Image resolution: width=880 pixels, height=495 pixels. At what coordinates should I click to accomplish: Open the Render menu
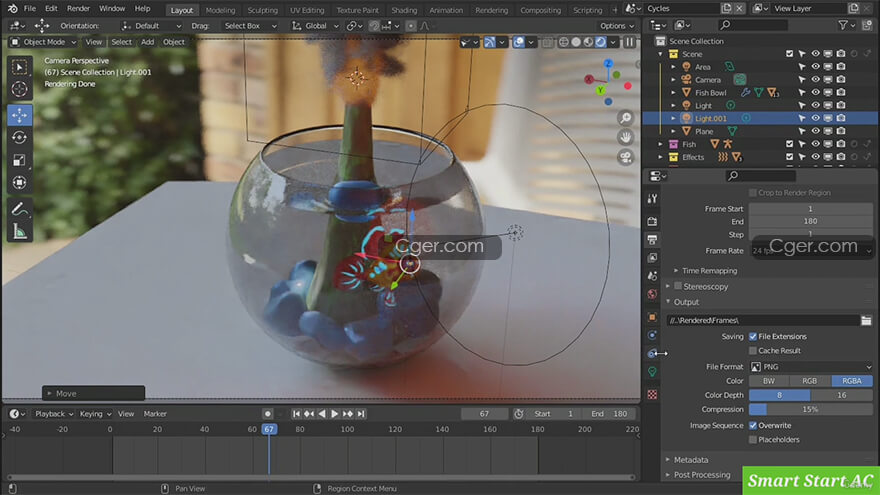(x=78, y=8)
